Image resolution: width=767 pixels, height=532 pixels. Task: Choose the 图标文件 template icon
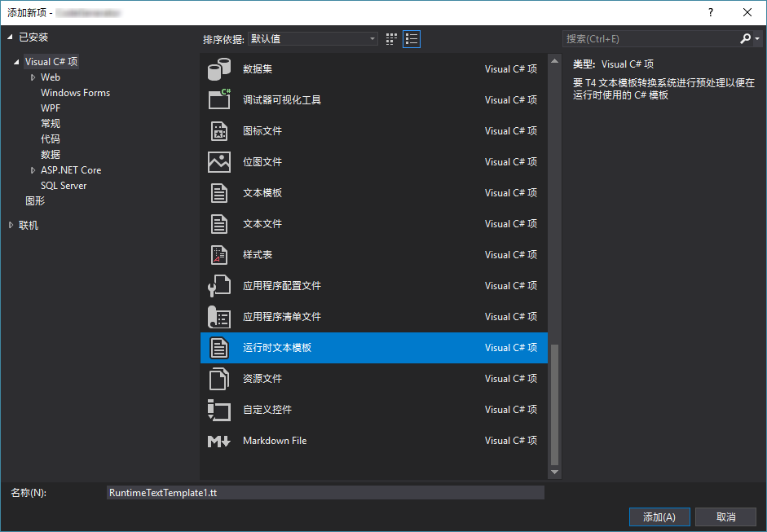pyautogui.click(x=219, y=131)
